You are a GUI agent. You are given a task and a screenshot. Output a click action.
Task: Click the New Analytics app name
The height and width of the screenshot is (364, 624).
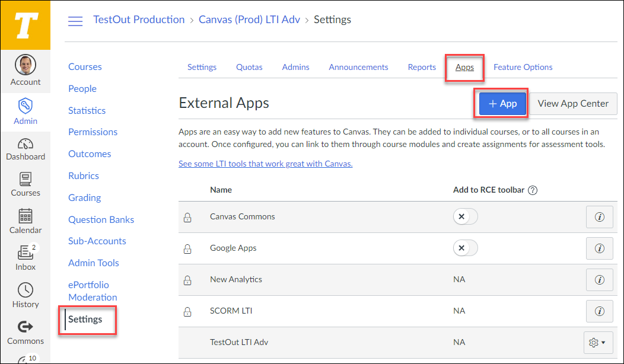pyautogui.click(x=236, y=280)
